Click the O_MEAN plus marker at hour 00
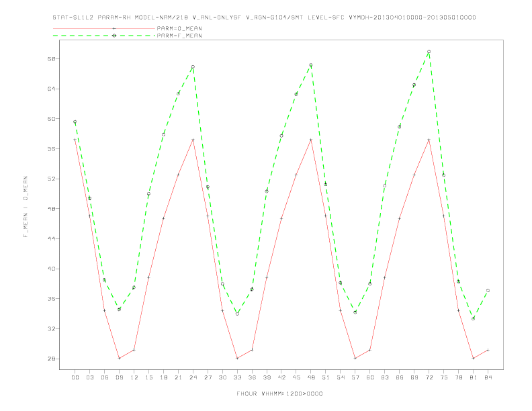The image size is (532, 411). [x=75, y=140]
